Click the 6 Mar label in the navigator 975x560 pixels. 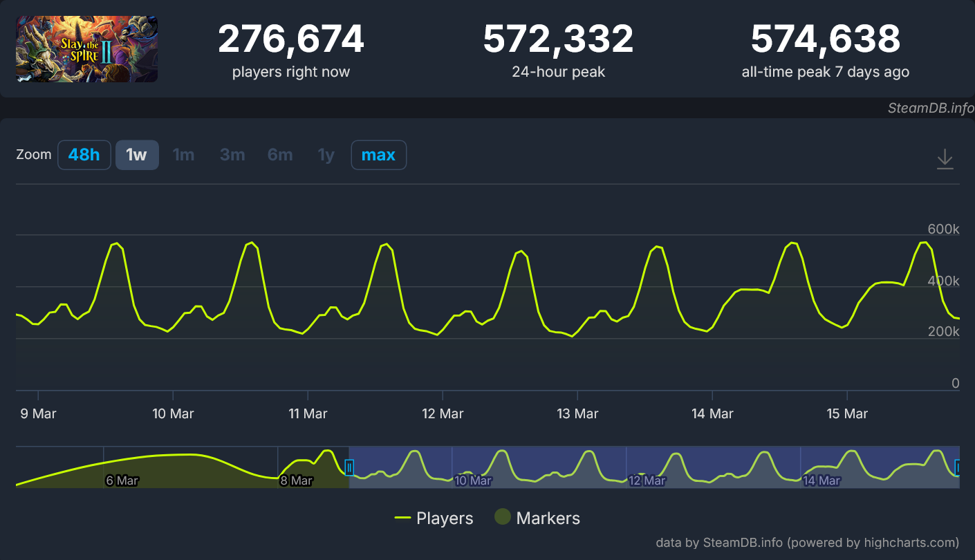coord(122,480)
